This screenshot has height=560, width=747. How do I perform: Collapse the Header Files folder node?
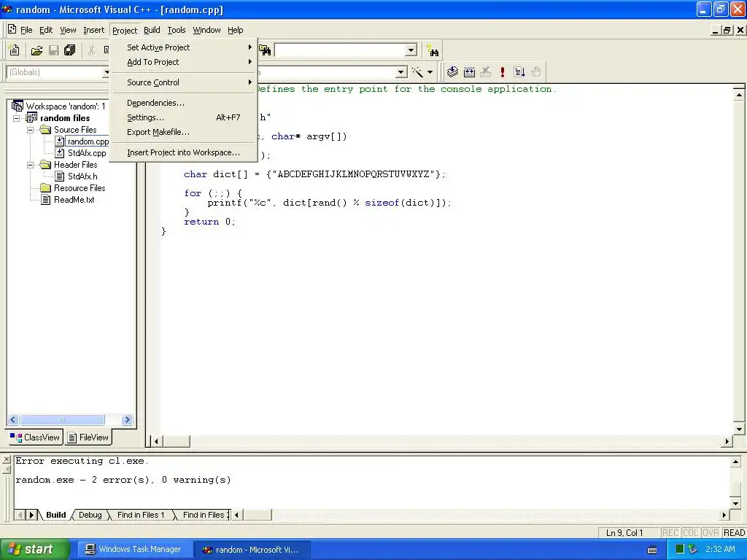coord(31,165)
